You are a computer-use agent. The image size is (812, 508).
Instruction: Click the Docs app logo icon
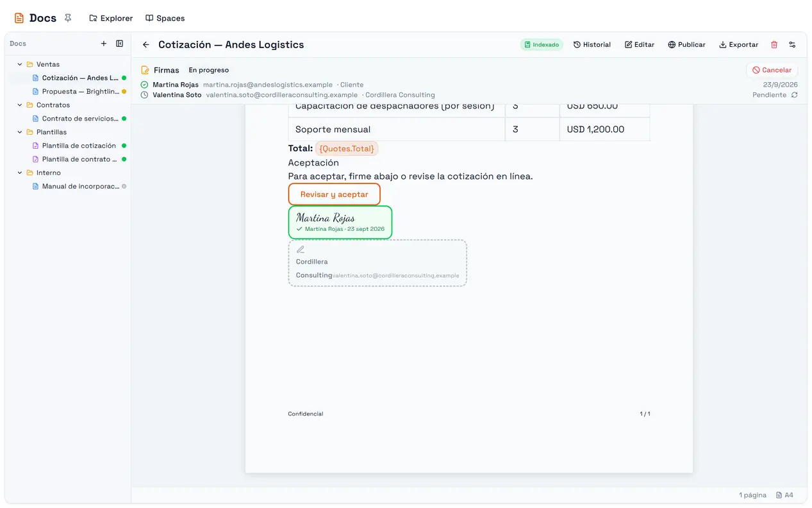pyautogui.click(x=19, y=18)
